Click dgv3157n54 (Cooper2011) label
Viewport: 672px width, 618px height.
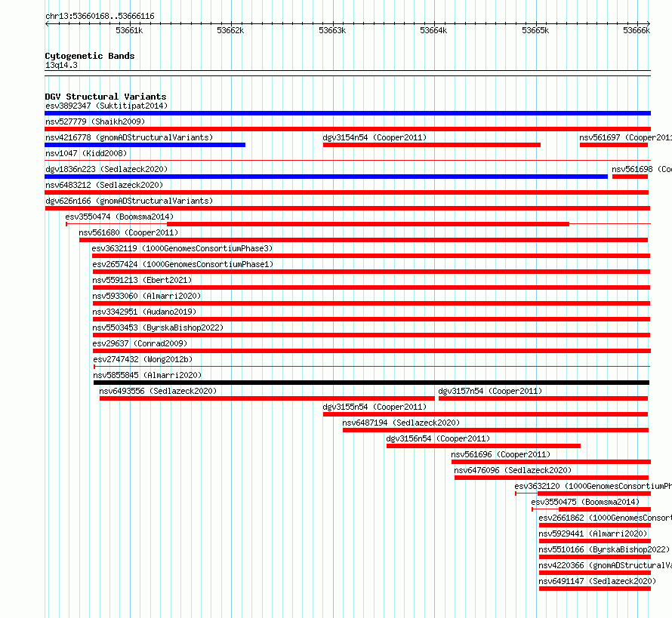click(x=490, y=391)
